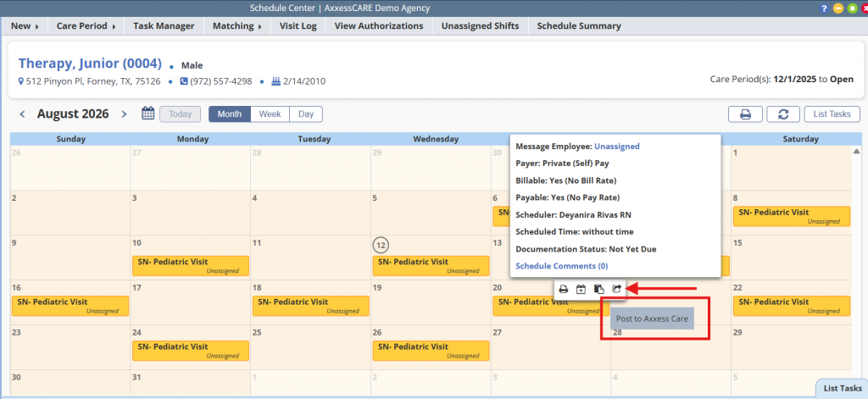868x399 pixels.
Task: Open the Matching dropdown menu
Action: tap(237, 26)
